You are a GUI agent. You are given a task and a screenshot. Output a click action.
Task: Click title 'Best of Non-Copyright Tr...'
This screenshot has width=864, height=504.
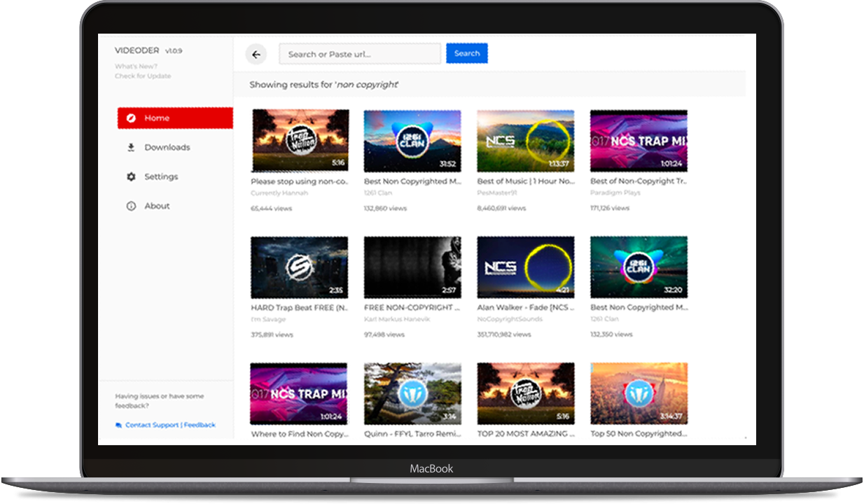click(639, 181)
